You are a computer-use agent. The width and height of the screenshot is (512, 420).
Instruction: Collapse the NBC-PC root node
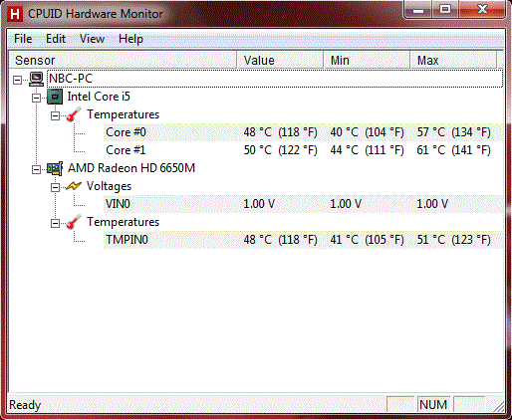pyautogui.click(x=17, y=80)
